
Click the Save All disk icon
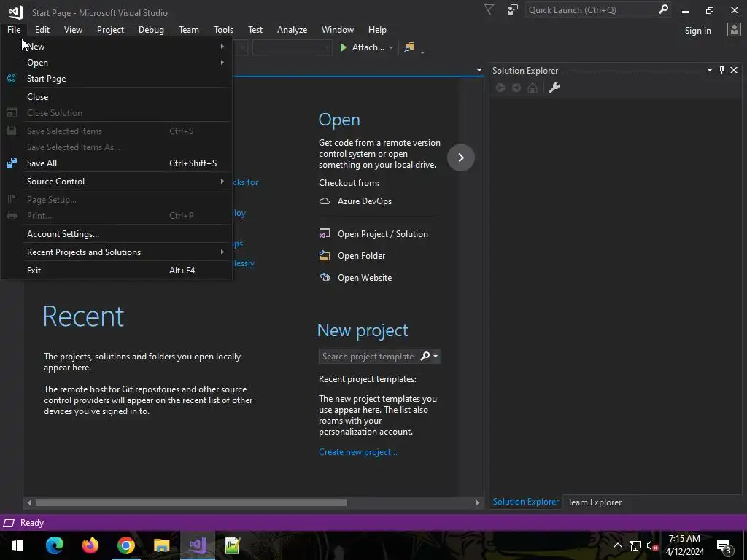(12, 163)
